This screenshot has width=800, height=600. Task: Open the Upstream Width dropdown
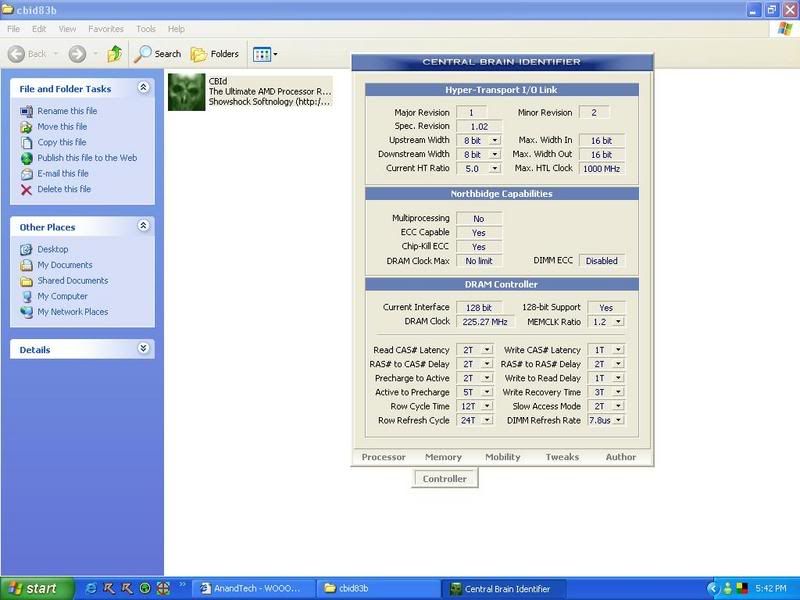click(x=494, y=140)
